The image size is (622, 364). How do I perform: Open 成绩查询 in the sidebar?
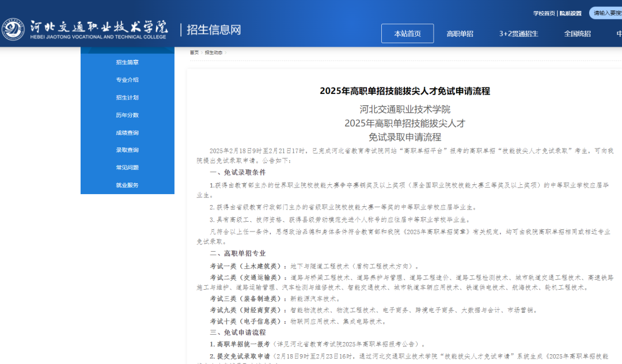[x=127, y=132]
